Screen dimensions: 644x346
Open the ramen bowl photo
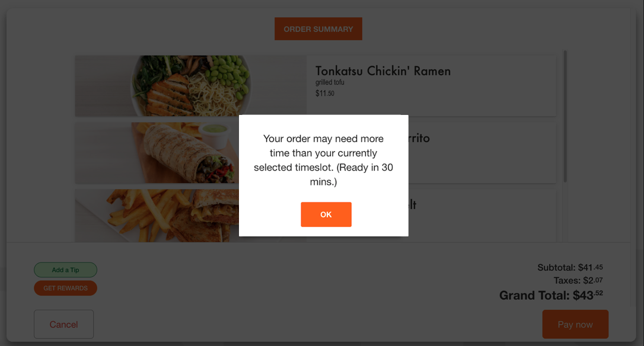190,86
